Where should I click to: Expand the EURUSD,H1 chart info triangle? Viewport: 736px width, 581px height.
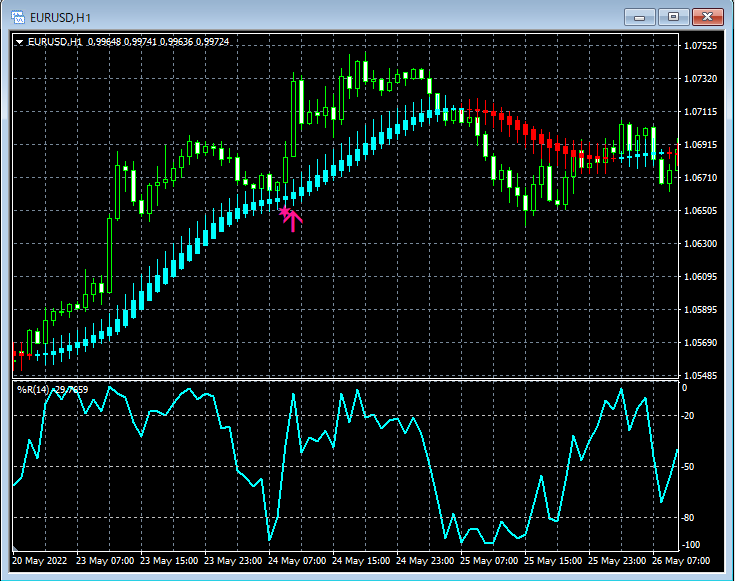tap(20, 42)
